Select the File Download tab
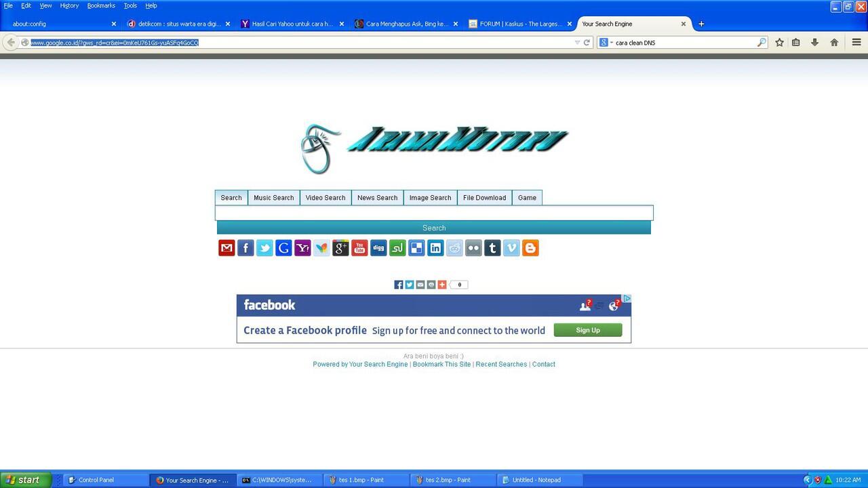This screenshot has width=868, height=488. click(484, 198)
